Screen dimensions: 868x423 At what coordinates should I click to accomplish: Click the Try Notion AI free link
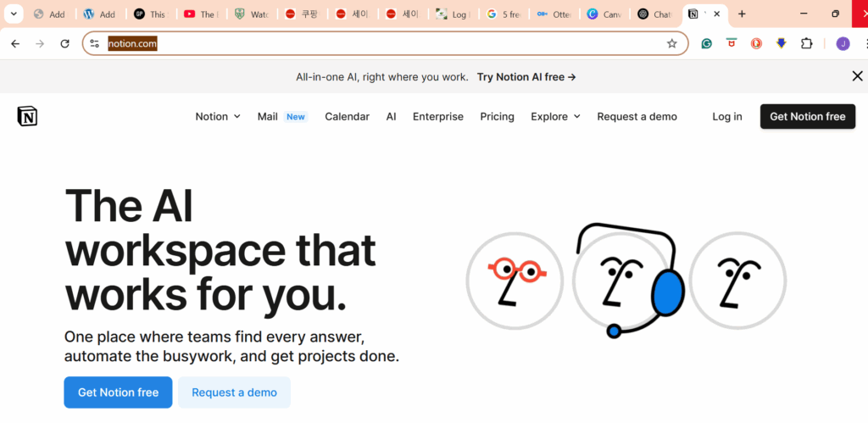tap(526, 77)
